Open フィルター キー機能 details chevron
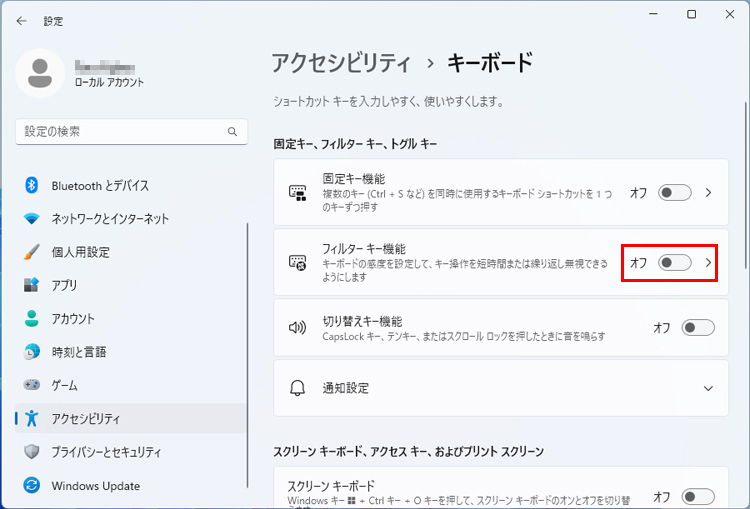750x509 pixels. 709,262
